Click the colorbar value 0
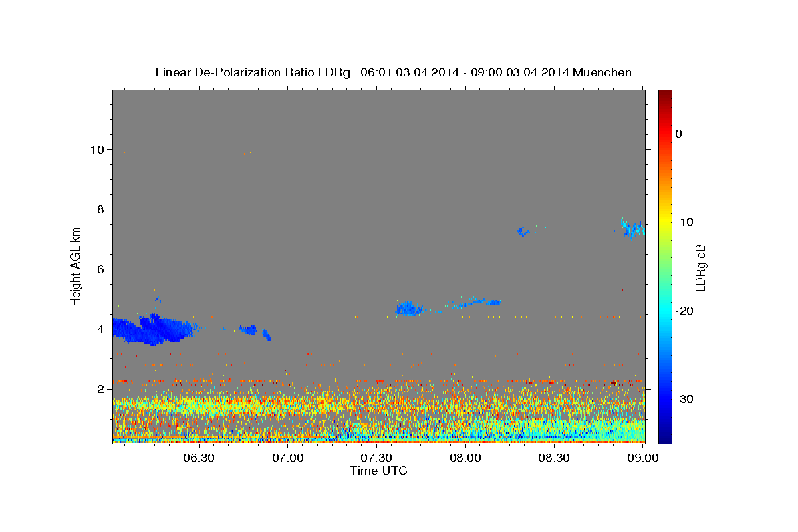 click(679, 134)
